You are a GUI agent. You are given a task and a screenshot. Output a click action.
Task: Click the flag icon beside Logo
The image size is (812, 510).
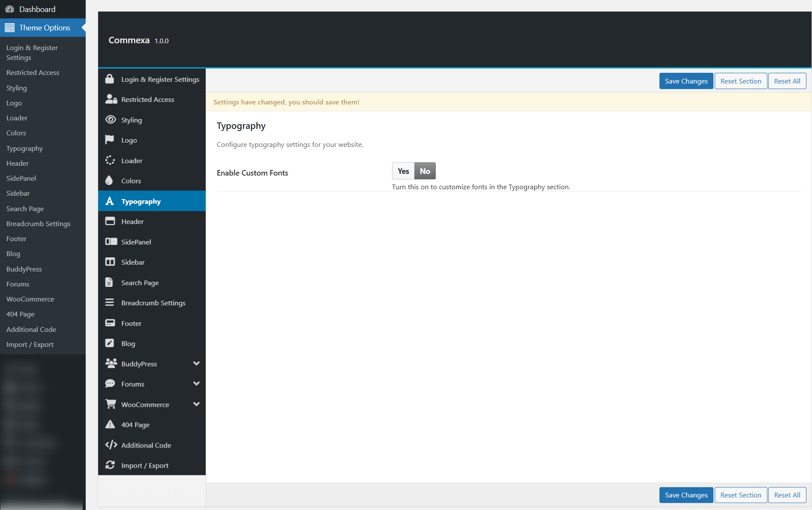(110, 140)
